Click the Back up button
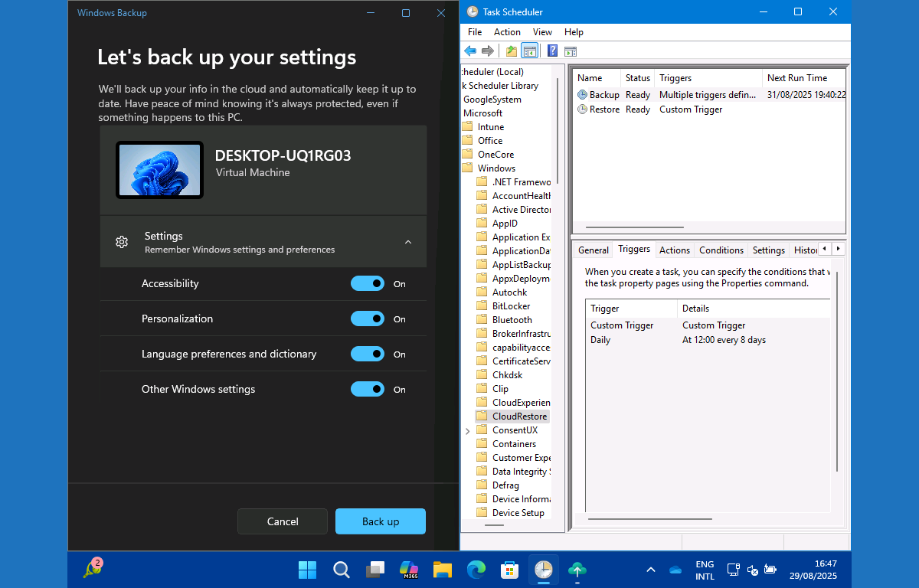 (x=380, y=521)
